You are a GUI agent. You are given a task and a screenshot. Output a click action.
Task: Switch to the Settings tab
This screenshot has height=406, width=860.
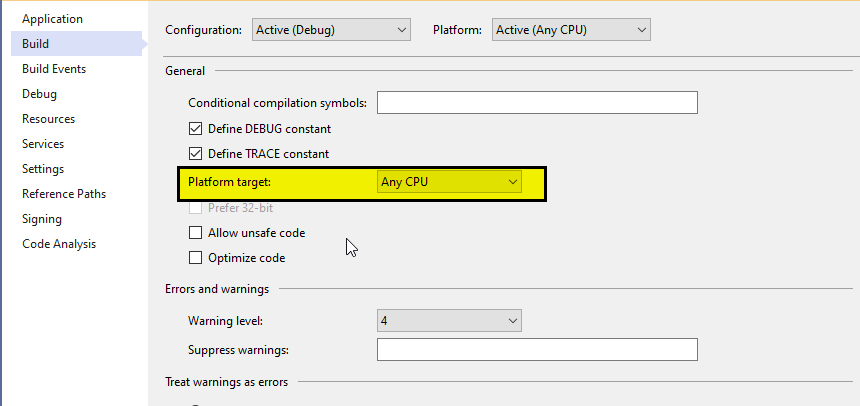43,169
